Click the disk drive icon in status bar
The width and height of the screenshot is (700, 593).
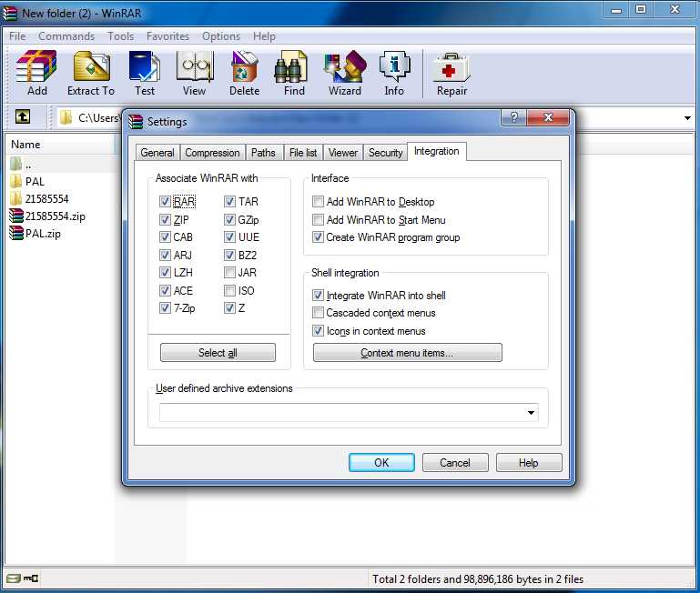coord(14,578)
